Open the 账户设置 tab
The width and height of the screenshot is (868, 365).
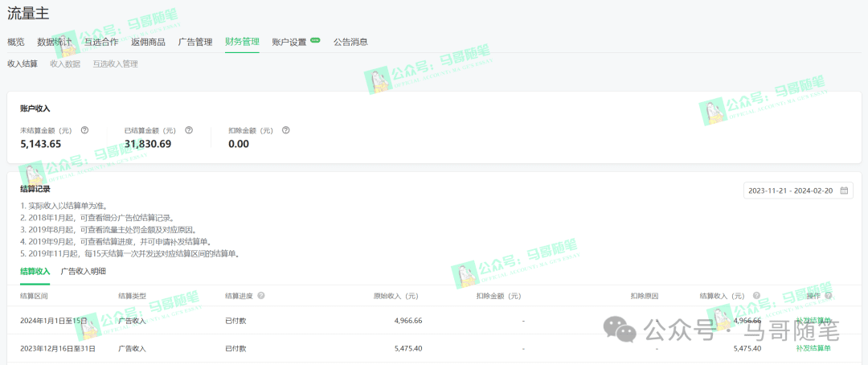(x=289, y=42)
